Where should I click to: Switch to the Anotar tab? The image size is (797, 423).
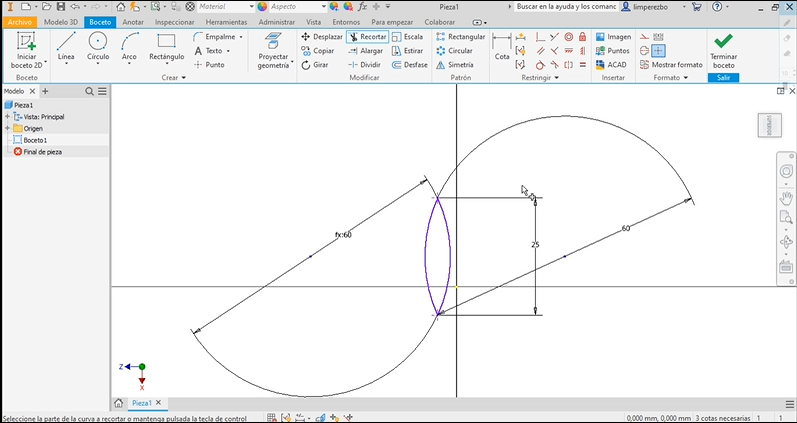point(133,22)
